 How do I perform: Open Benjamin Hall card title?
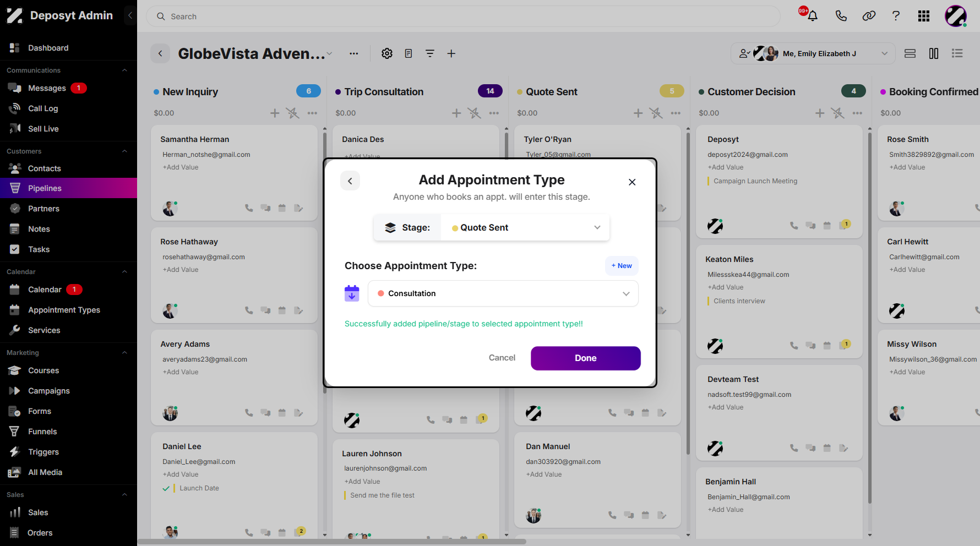731,482
